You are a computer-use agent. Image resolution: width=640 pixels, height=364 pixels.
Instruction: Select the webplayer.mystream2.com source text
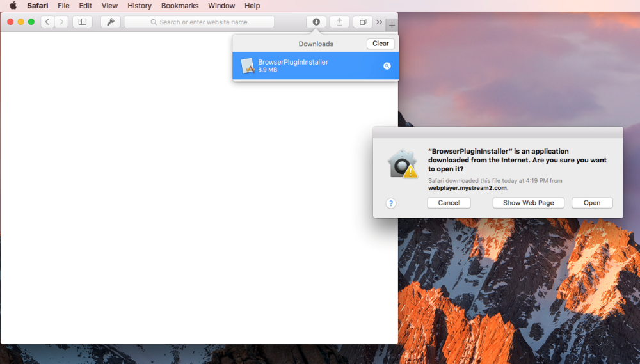point(467,188)
